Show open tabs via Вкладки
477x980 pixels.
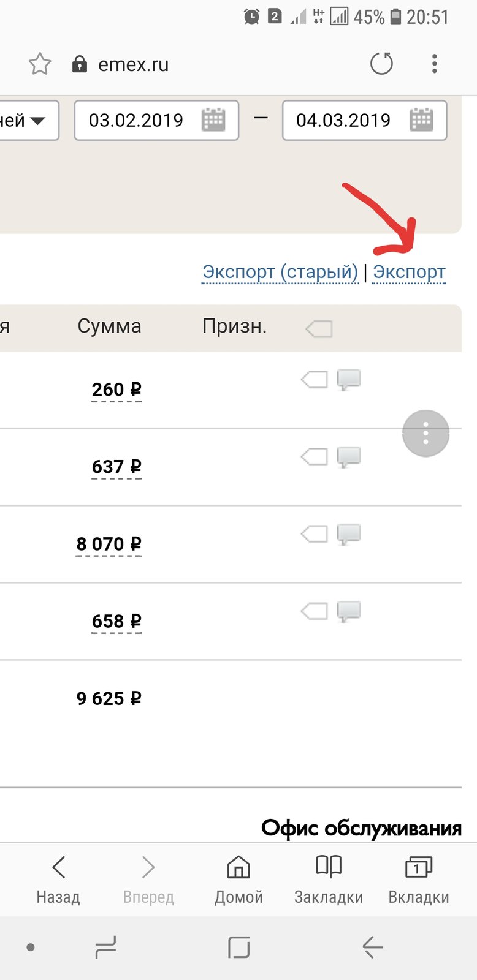coord(419,880)
